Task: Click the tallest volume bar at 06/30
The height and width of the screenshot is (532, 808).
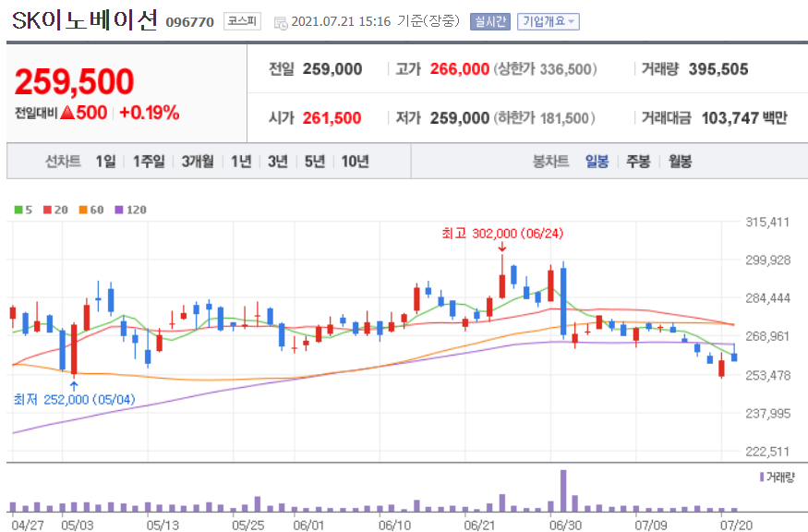Action: 563,490
